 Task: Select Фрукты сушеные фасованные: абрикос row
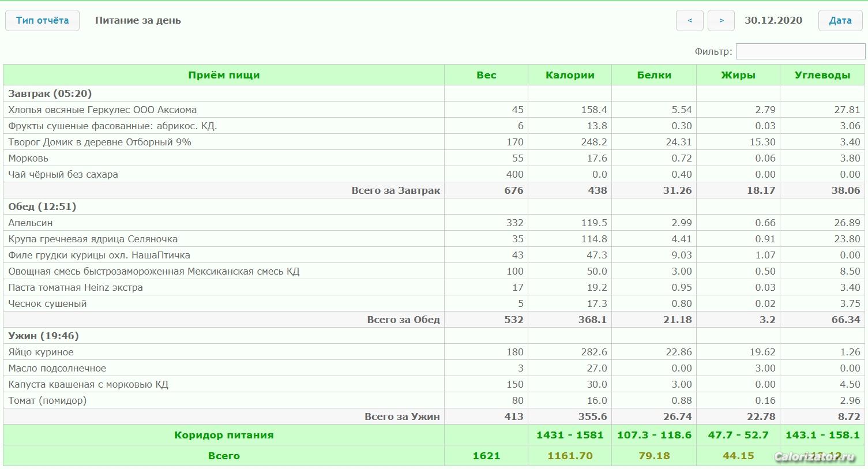(434, 126)
